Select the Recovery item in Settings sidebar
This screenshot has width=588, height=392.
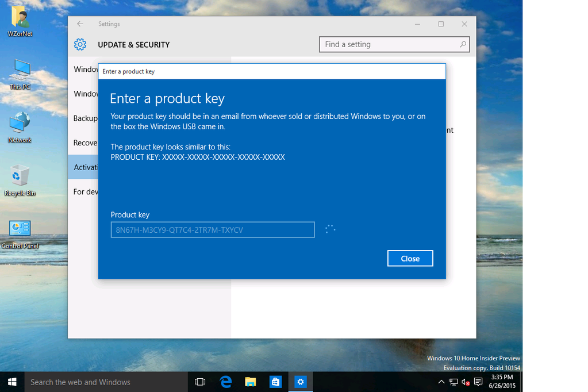tap(83, 143)
